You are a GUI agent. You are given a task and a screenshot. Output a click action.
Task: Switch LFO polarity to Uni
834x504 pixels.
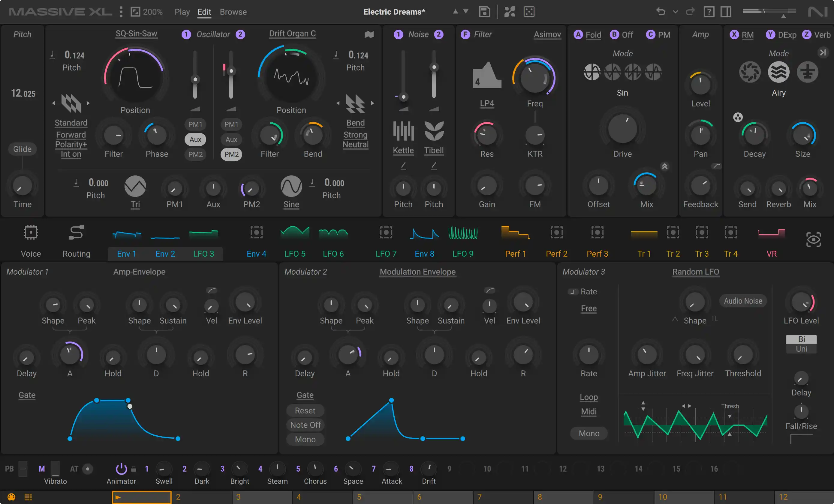click(x=802, y=349)
